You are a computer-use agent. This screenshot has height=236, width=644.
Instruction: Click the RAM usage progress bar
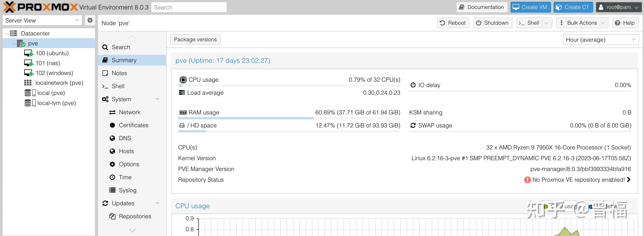tap(289, 118)
